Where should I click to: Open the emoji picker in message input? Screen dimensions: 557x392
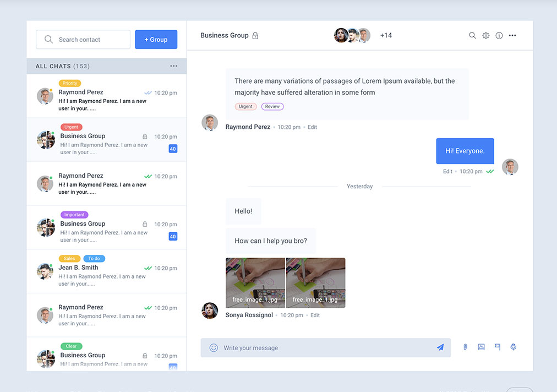coord(212,347)
